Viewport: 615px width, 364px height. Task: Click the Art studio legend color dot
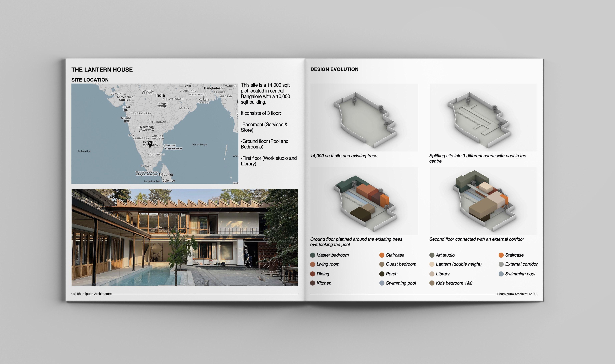tap(432, 255)
